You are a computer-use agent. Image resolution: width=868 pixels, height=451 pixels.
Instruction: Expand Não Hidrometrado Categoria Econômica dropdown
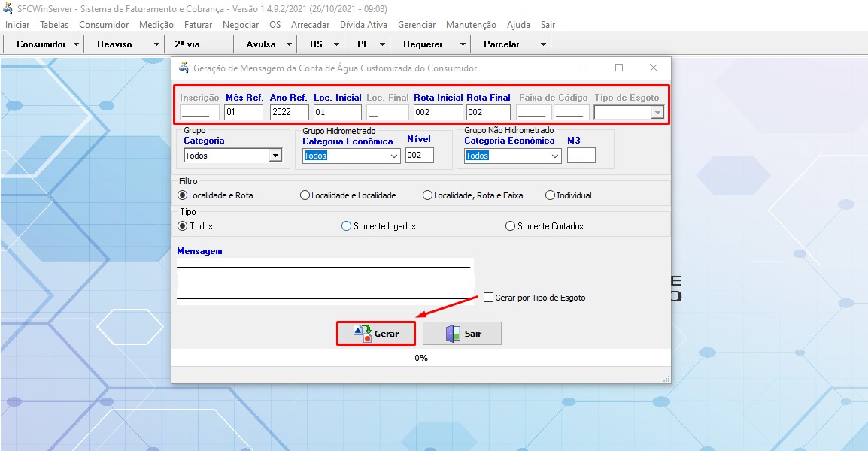(555, 156)
